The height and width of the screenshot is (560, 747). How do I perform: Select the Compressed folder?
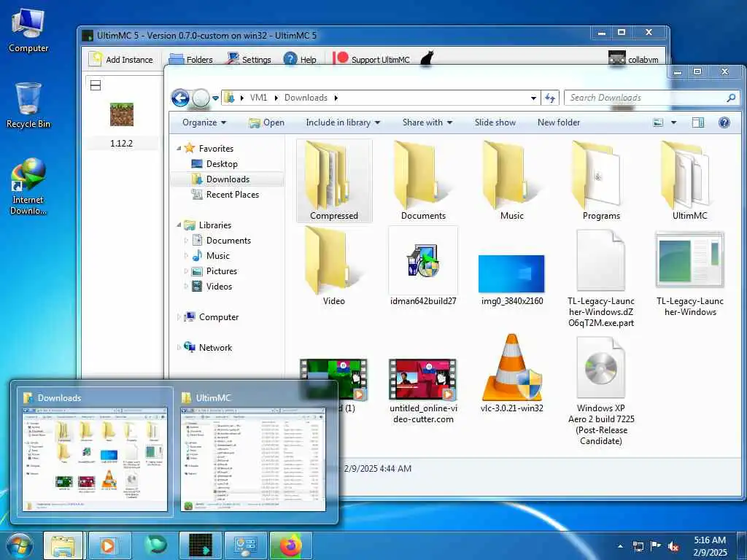(334, 181)
